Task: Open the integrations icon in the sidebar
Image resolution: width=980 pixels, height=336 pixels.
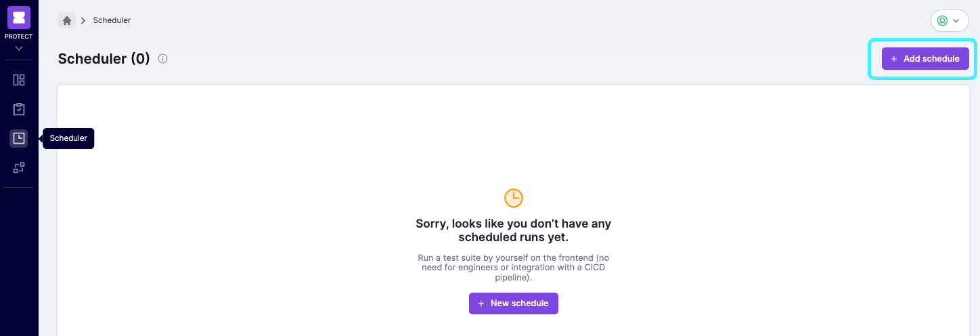Action: click(19, 167)
